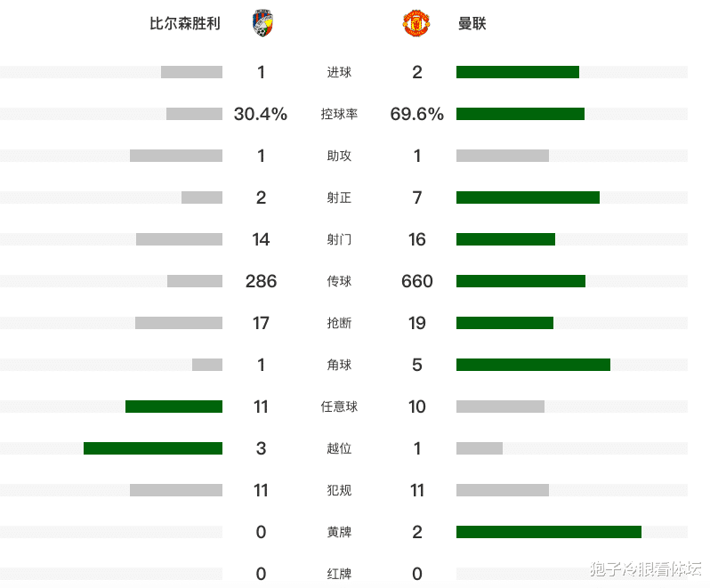
Task: Click Plzeň's green 越位 bar
Action: [153, 448]
